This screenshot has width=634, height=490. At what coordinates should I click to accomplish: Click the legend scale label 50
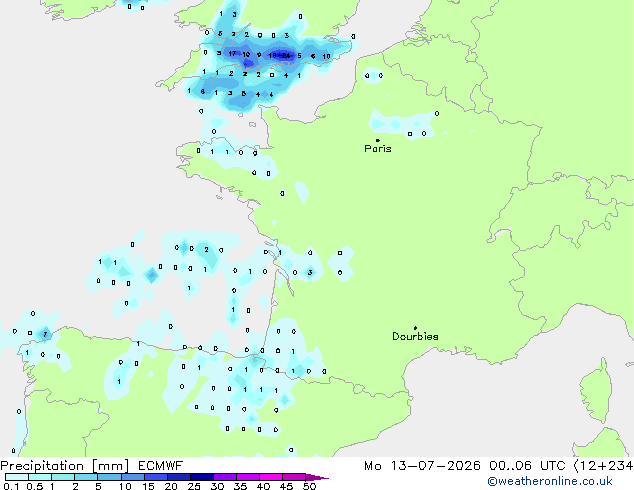309,486
